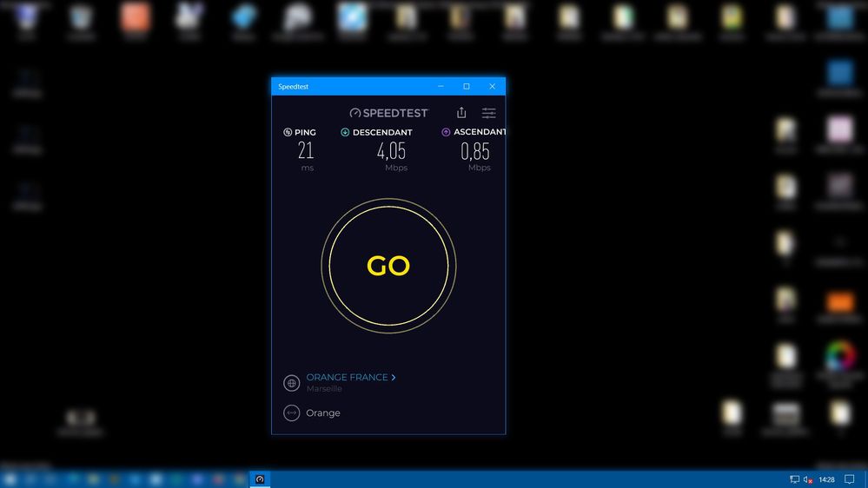Open the Speedtest settings sliders icon

click(489, 113)
